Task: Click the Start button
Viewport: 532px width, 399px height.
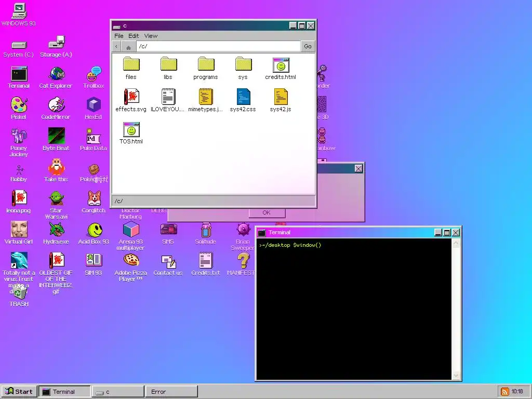Action: pyautogui.click(x=19, y=392)
